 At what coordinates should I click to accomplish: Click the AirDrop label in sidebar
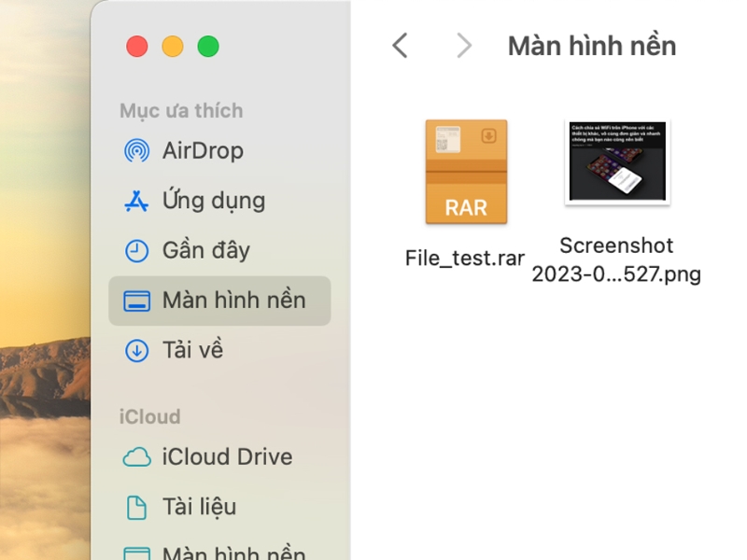[203, 151]
